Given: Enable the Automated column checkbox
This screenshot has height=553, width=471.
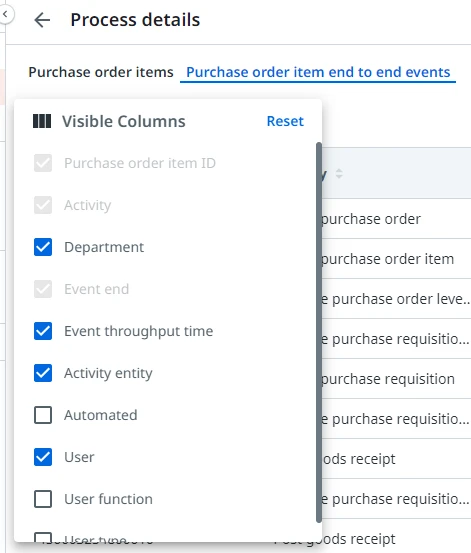Looking at the screenshot, I should pyautogui.click(x=43, y=415).
